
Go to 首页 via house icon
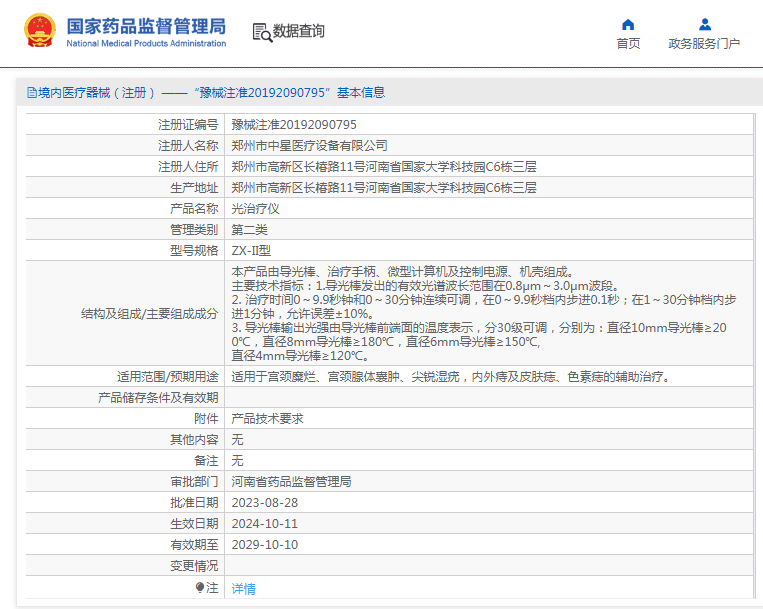click(628, 24)
